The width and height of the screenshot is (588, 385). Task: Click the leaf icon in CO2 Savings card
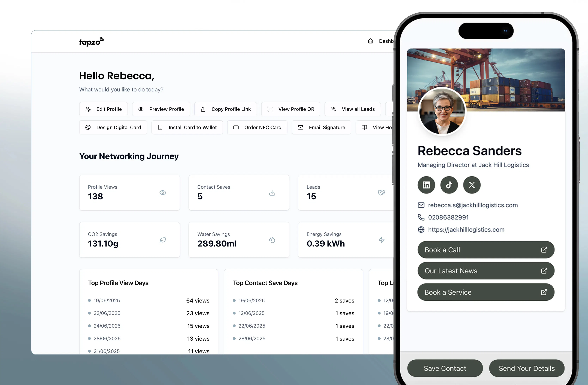163,240
